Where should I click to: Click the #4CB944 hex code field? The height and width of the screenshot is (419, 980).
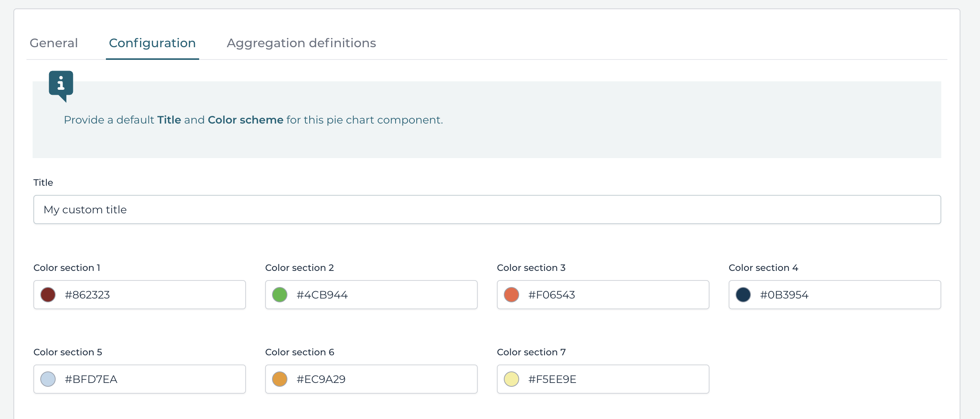[322, 295]
